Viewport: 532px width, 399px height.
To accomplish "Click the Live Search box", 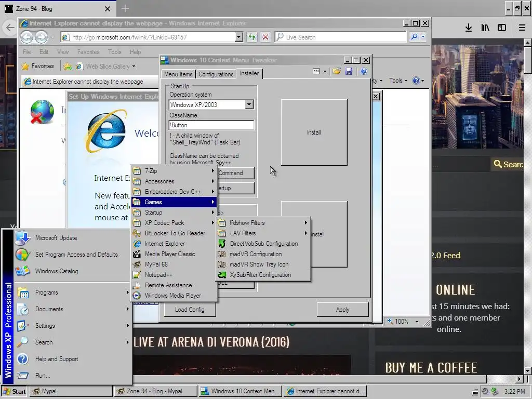I will 340,37.
